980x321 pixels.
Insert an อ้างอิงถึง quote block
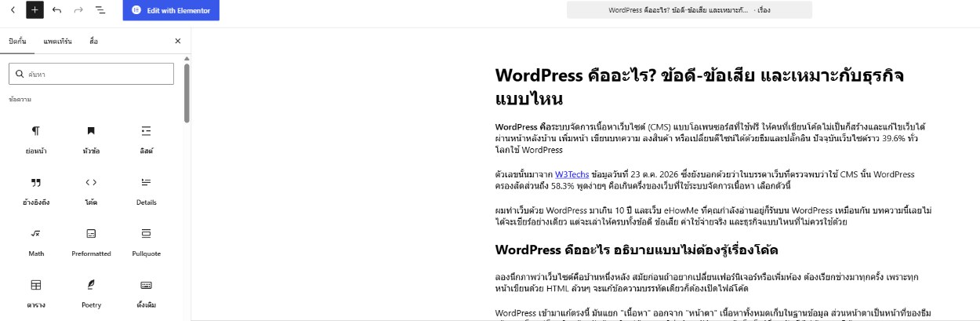(36, 191)
